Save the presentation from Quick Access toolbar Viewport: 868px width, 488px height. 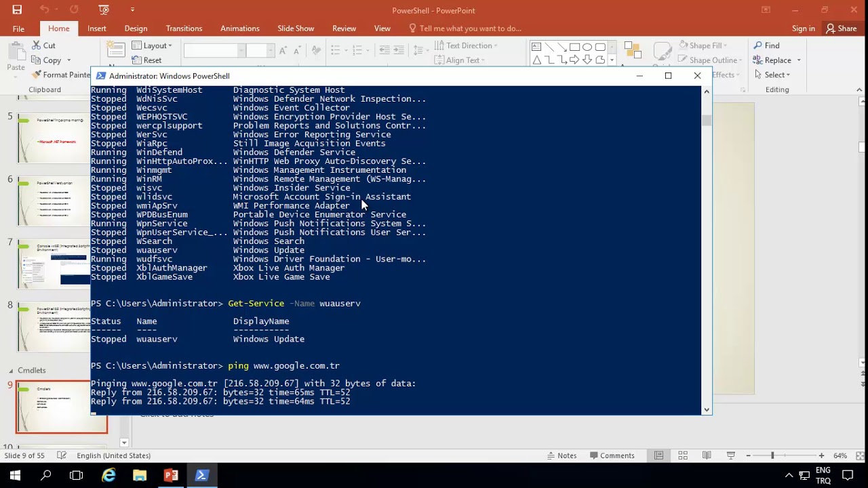(x=17, y=9)
